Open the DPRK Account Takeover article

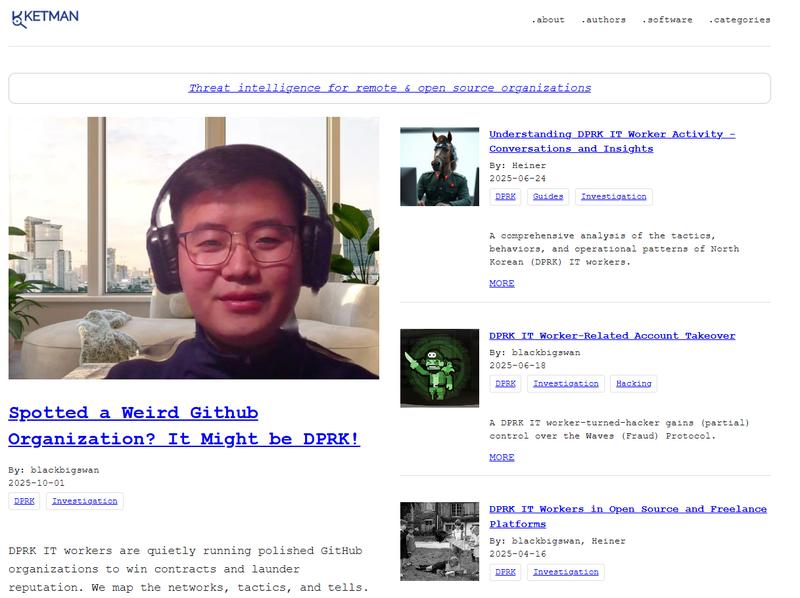612,333
